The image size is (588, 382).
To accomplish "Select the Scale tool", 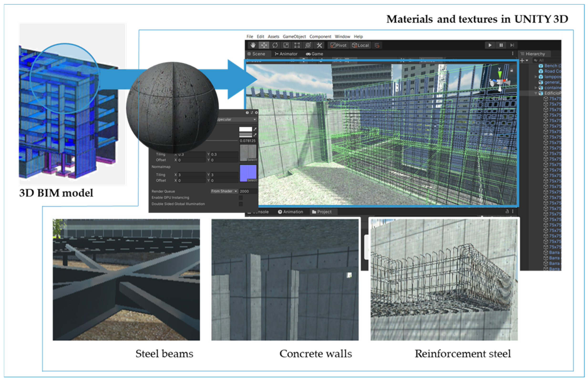I will tap(286, 45).
